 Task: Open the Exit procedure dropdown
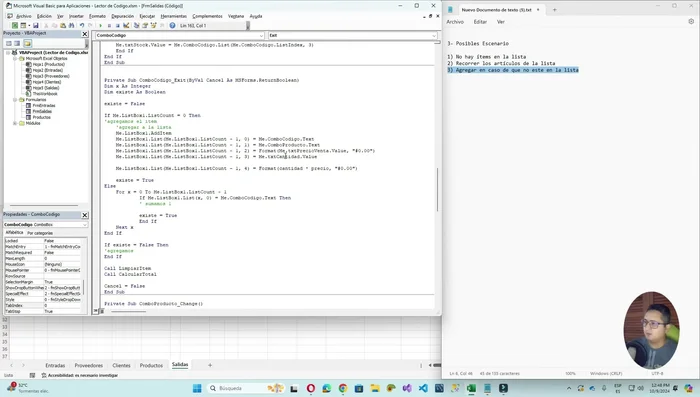click(433, 35)
